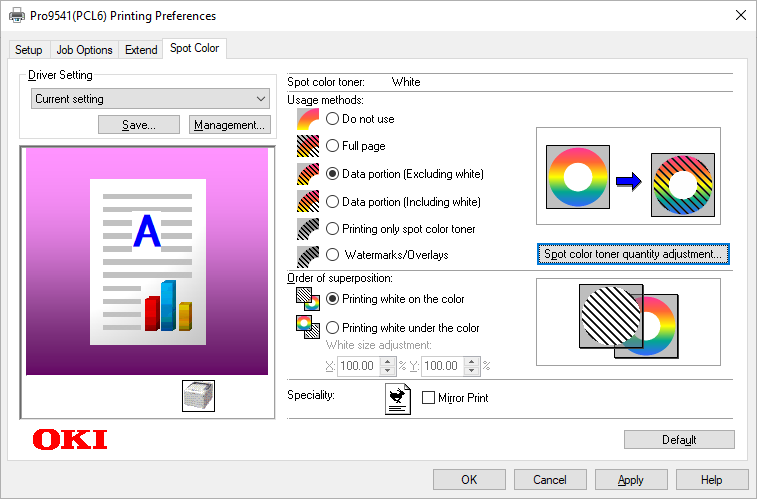Select Data portion (Including white) option

pyautogui.click(x=332, y=202)
